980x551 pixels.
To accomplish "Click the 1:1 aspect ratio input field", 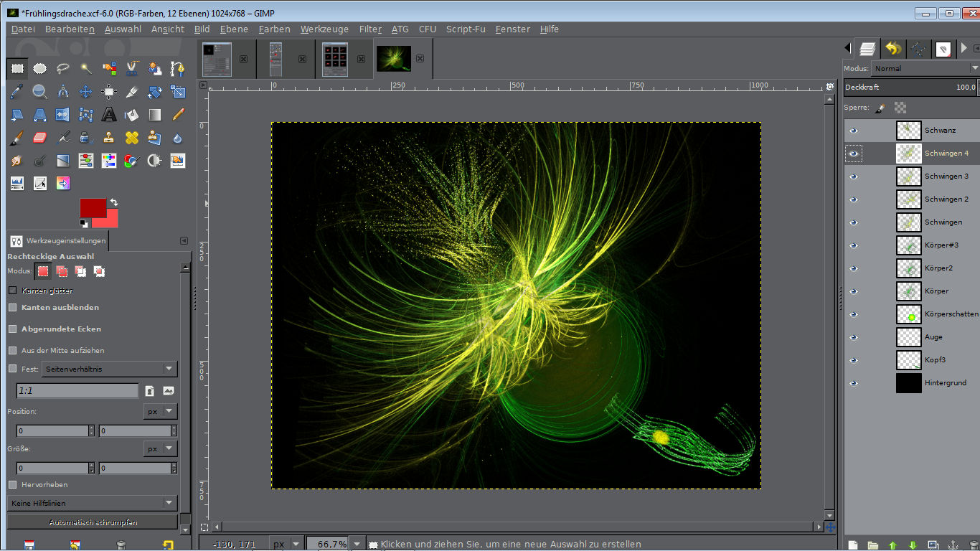I will tap(77, 391).
